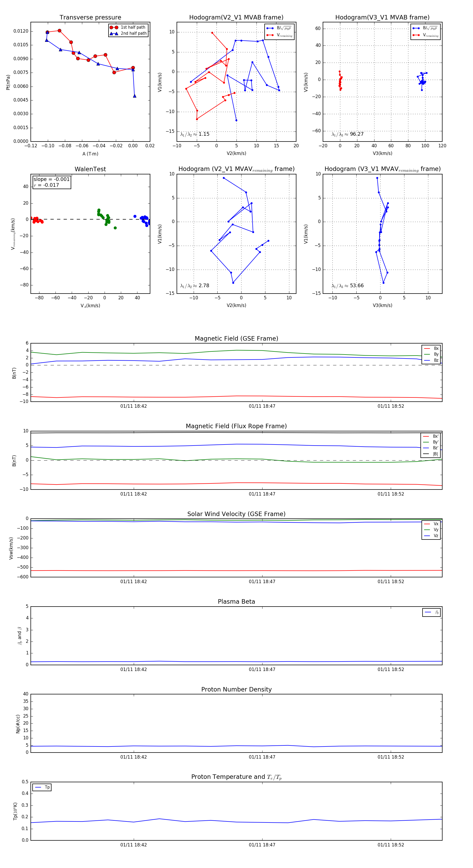Click the 'V_A(km/s)' x-axis label
Image resolution: width=473 pixels, height=868 pixels.
pyautogui.click(x=90, y=306)
